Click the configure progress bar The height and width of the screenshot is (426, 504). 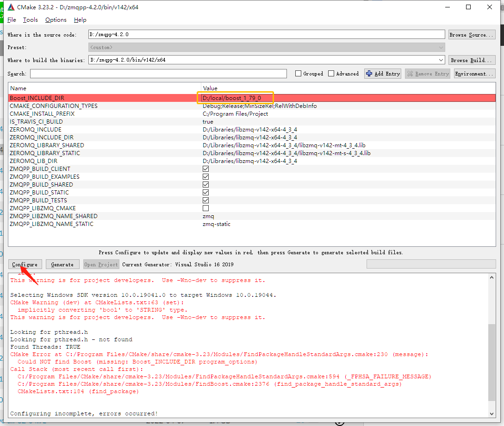[431, 264]
